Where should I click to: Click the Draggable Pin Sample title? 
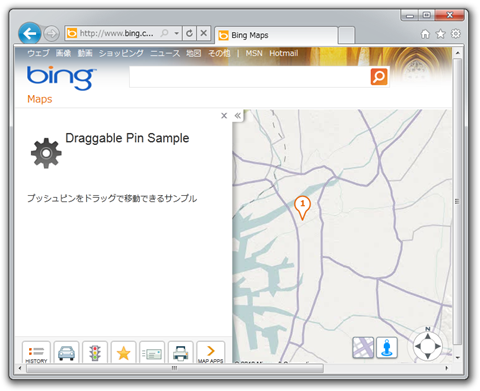[x=127, y=138]
